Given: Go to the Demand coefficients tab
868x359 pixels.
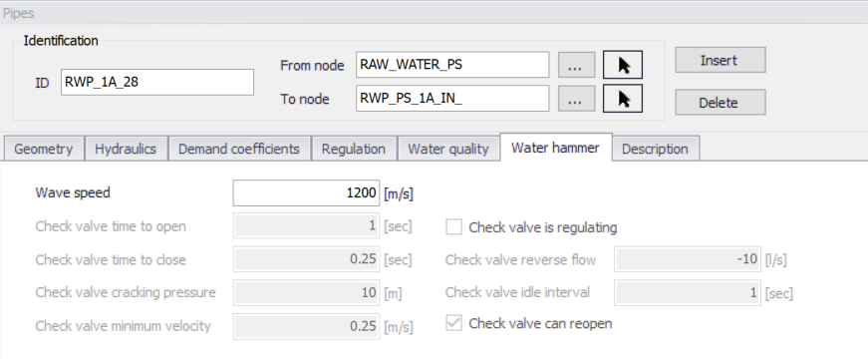Looking at the screenshot, I should [239, 149].
